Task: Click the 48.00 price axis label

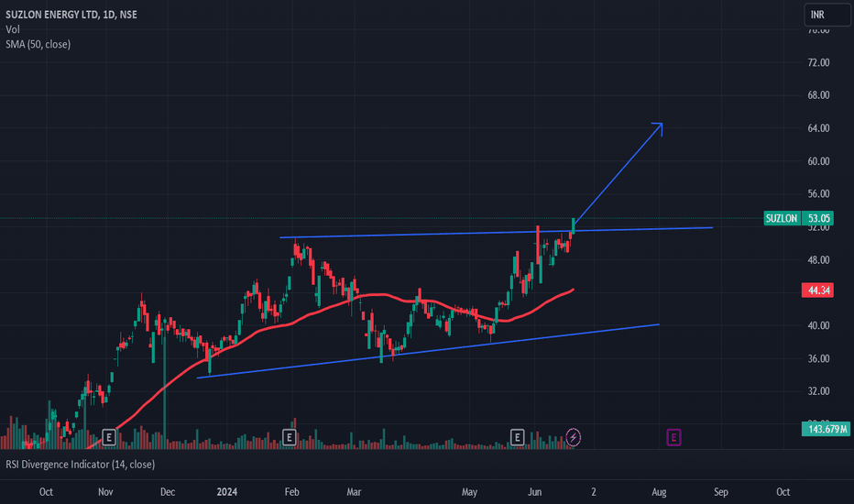Action: tap(818, 260)
